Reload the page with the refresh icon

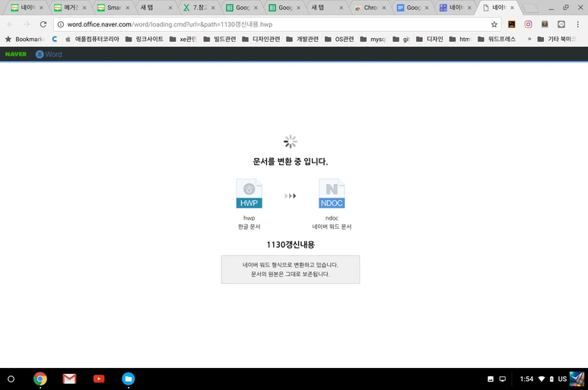click(43, 24)
